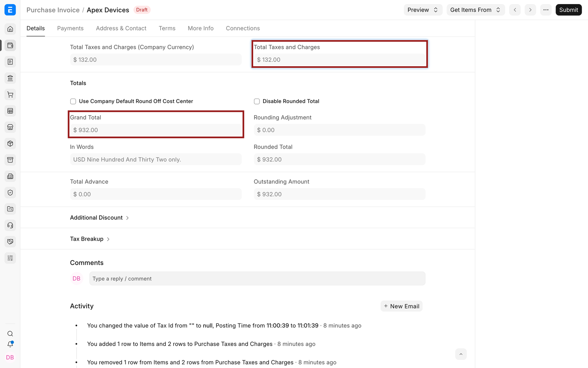This screenshot has width=588, height=368.
Task: Click the Apex Devices title
Action: click(x=108, y=10)
